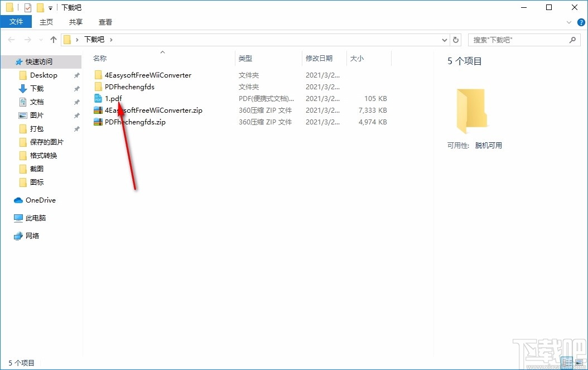Unpin 下载 from Quick access

pos(76,88)
